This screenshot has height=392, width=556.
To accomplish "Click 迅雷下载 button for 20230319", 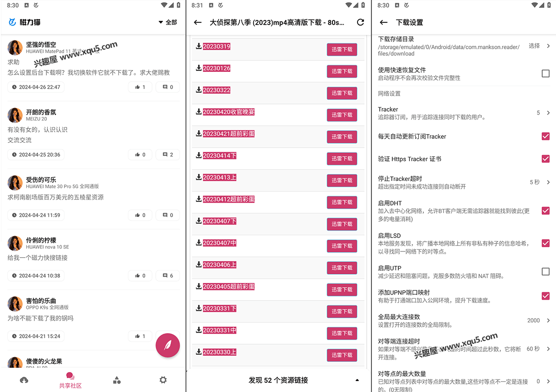I will (x=342, y=50).
